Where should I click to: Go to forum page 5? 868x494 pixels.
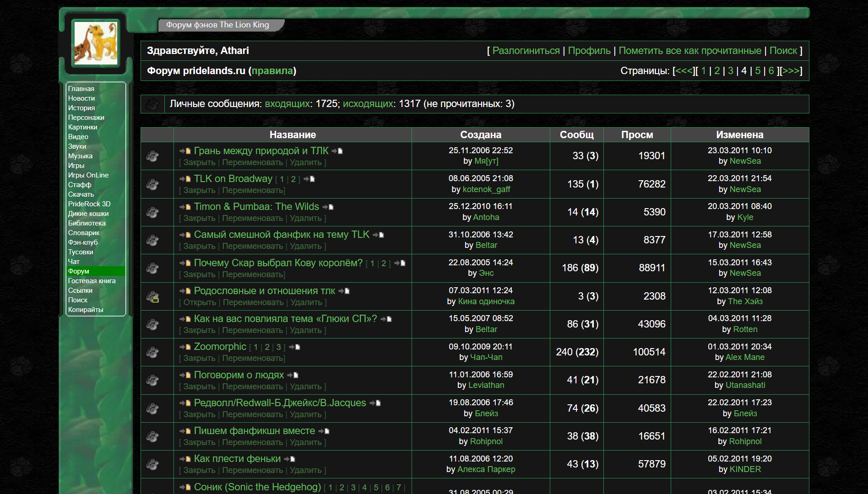(758, 71)
